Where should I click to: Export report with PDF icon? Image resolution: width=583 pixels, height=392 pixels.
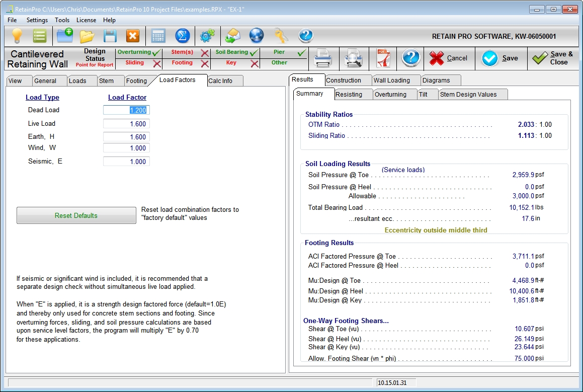pyautogui.click(x=383, y=58)
